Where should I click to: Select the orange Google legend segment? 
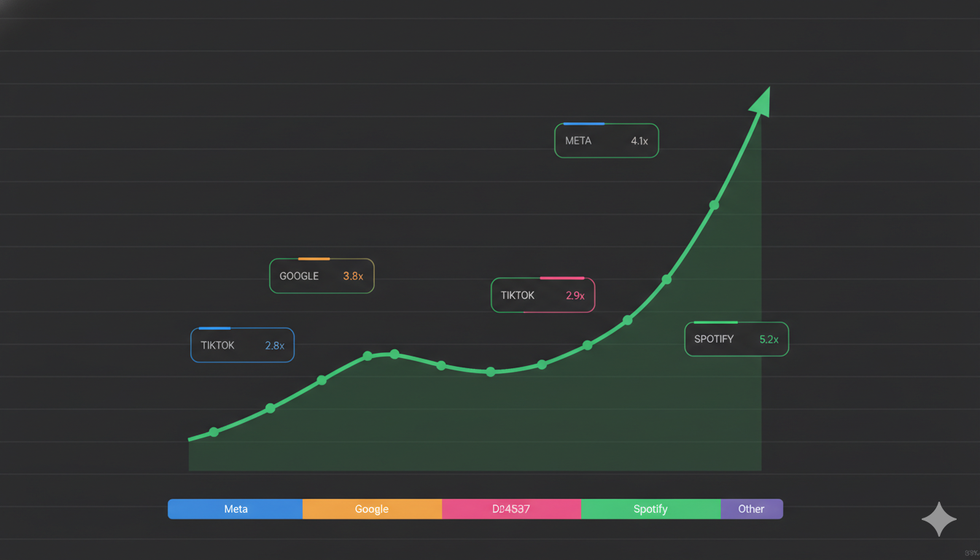click(372, 509)
